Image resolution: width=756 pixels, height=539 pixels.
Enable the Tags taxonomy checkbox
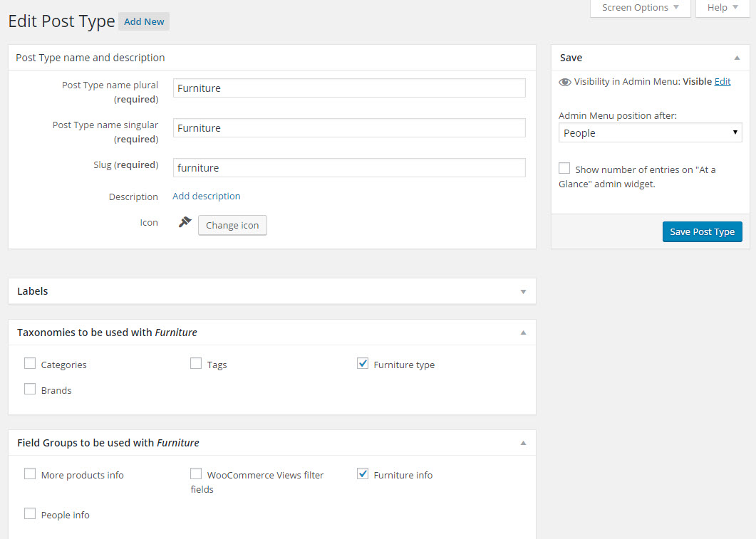click(196, 363)
